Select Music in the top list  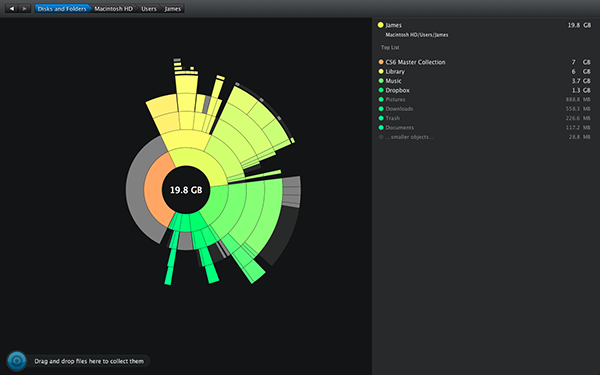[x=393, y=81]
